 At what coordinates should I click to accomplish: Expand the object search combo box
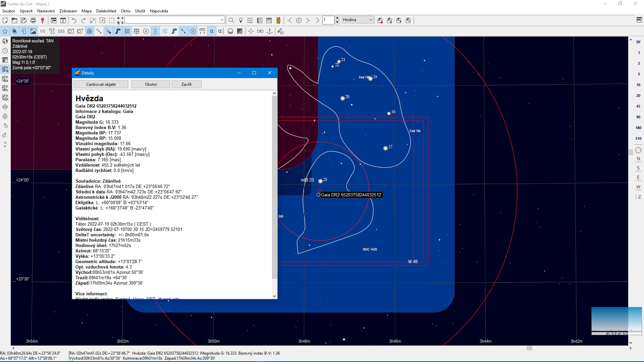[x=222, y=20]
